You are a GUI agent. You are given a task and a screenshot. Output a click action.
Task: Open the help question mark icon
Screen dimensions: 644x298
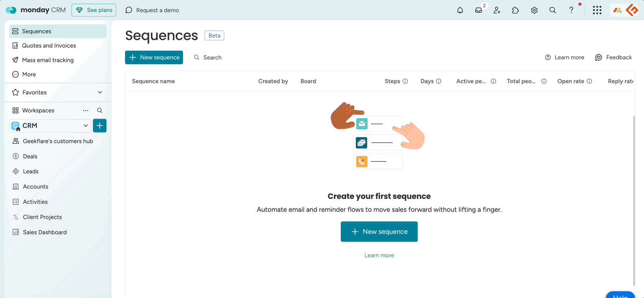point(571,10)
